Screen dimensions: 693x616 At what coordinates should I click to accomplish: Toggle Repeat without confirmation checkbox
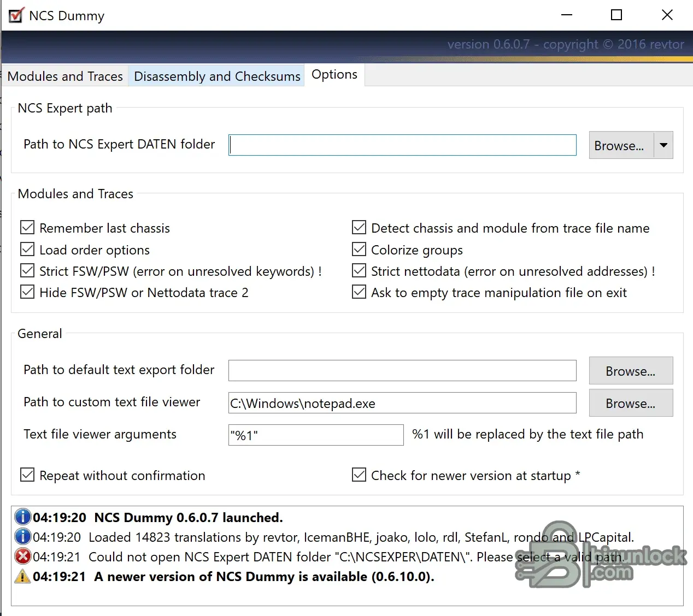(27, 475)
